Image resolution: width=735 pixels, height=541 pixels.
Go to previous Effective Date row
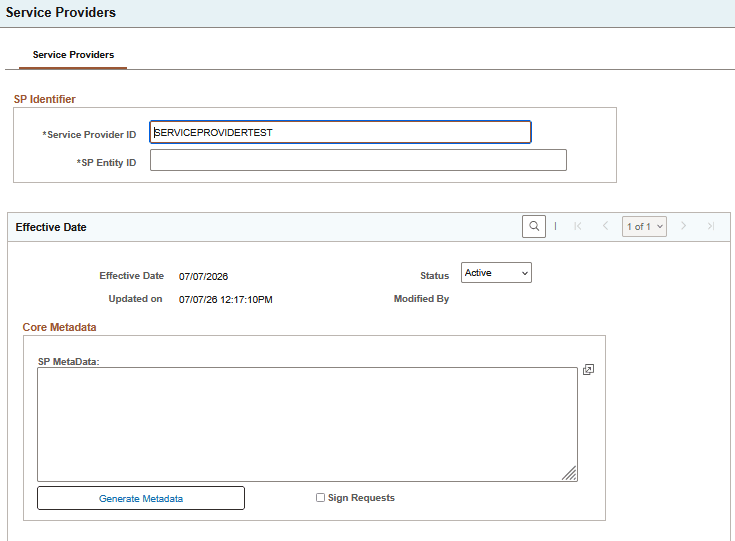coord(605,226)
